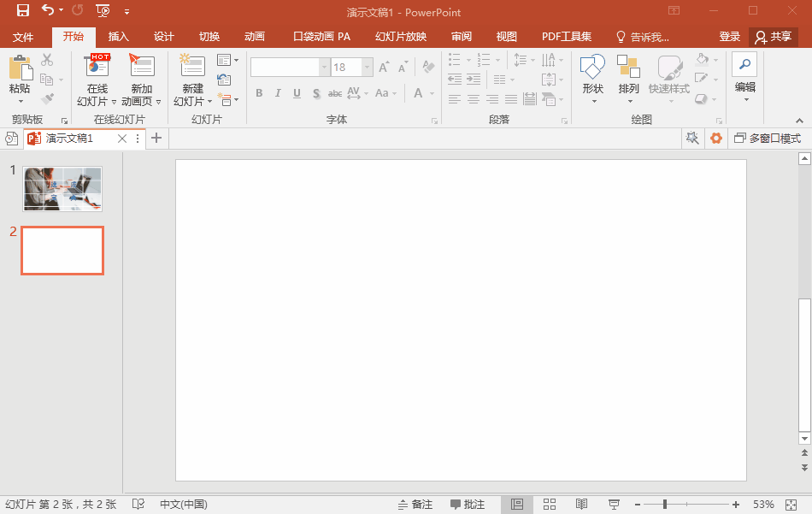The width and height of the screenshot is (812, 514).
Task: Click the zoom slider handle
Action: (x=664, y=505)
